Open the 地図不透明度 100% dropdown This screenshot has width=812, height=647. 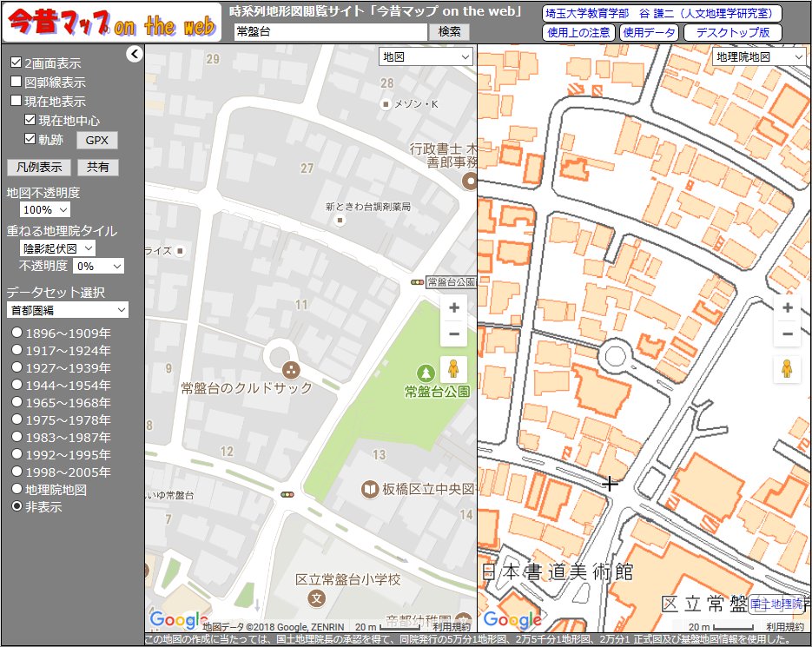click(45, 210)
